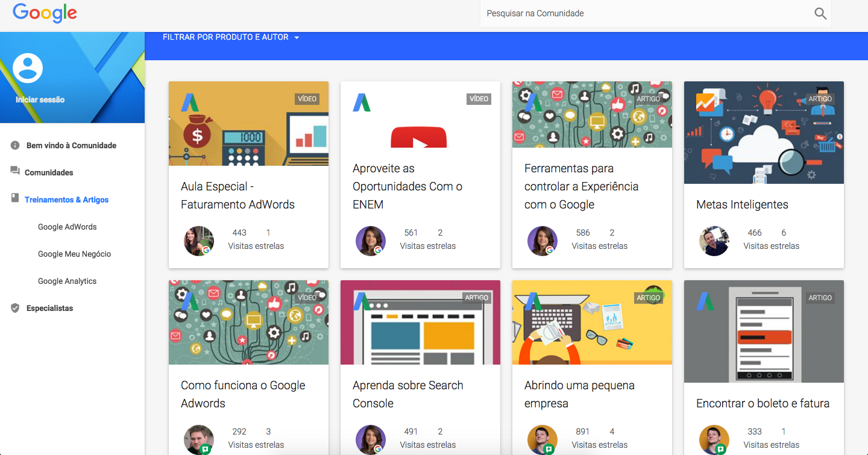Open Aprenda sobre Search Console title

[408, 394]
